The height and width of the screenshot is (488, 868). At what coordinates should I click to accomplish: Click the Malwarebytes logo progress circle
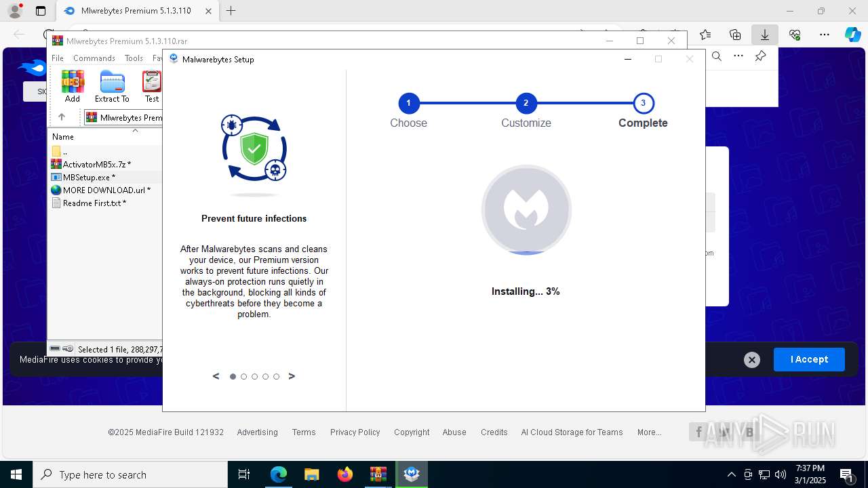tap(526, 209)
